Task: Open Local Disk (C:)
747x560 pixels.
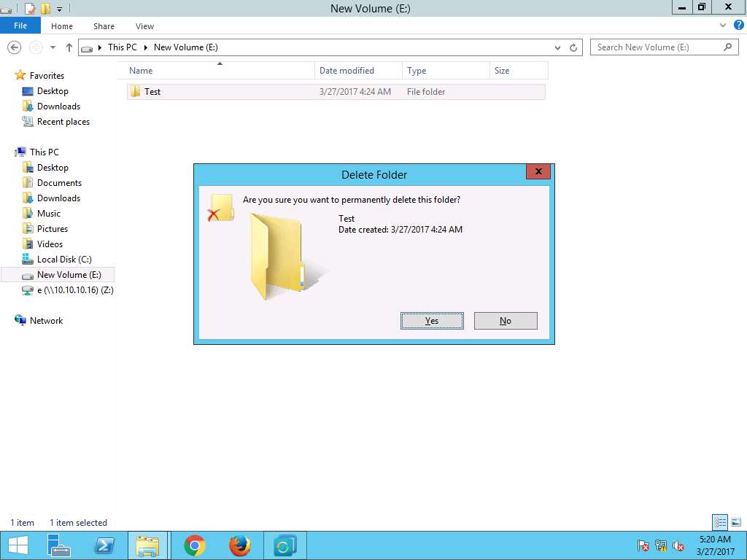Action: [x=64, y=259]
